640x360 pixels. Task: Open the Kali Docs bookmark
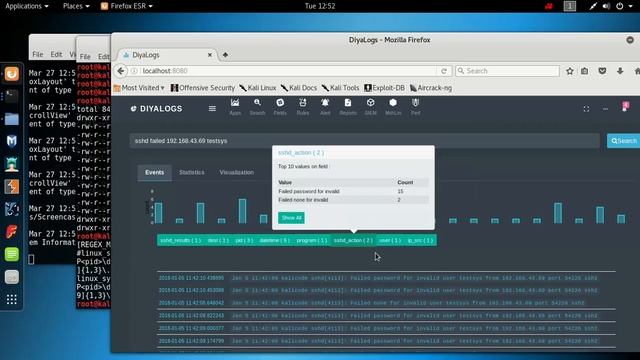pyautogui.click(x=299, y=88)
